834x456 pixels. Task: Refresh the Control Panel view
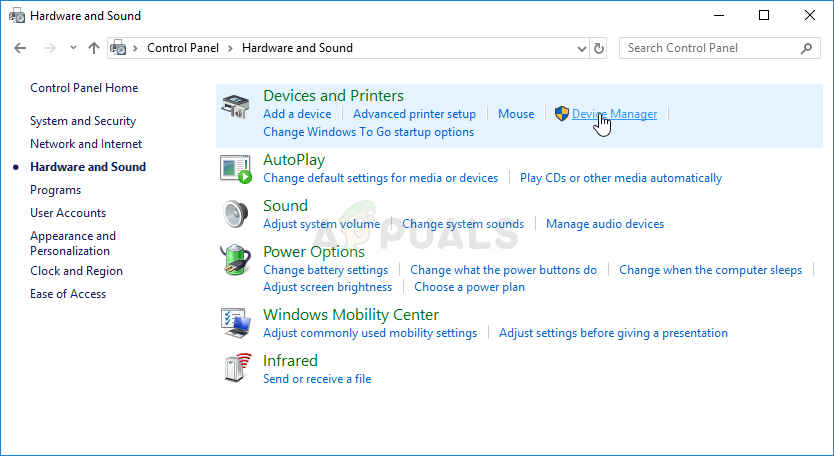point(599,48)
